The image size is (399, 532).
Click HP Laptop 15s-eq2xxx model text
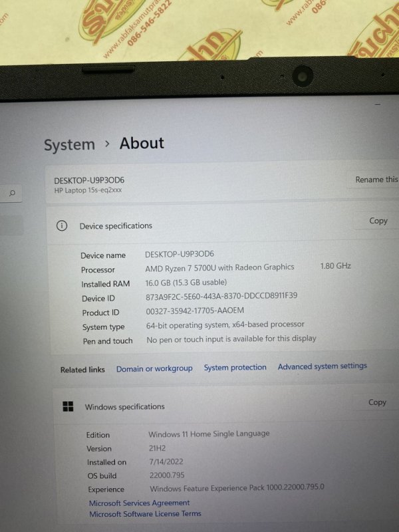[x=88, y=190]
